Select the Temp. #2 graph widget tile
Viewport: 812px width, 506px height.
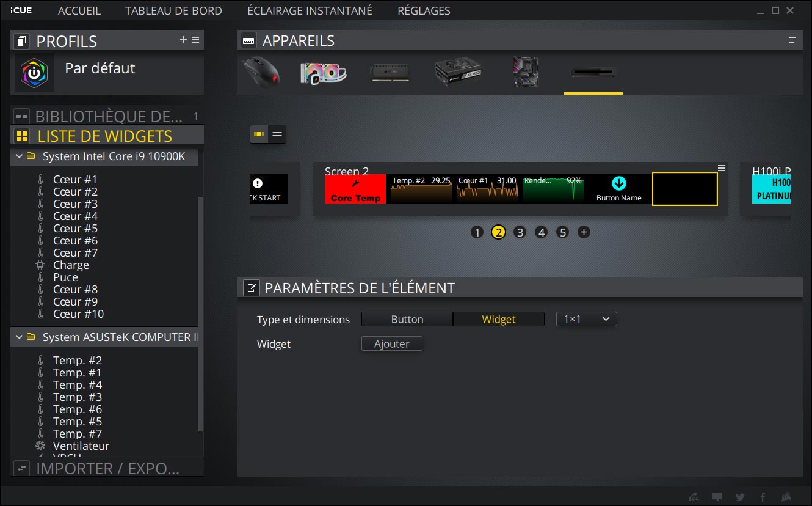point(421,189)
